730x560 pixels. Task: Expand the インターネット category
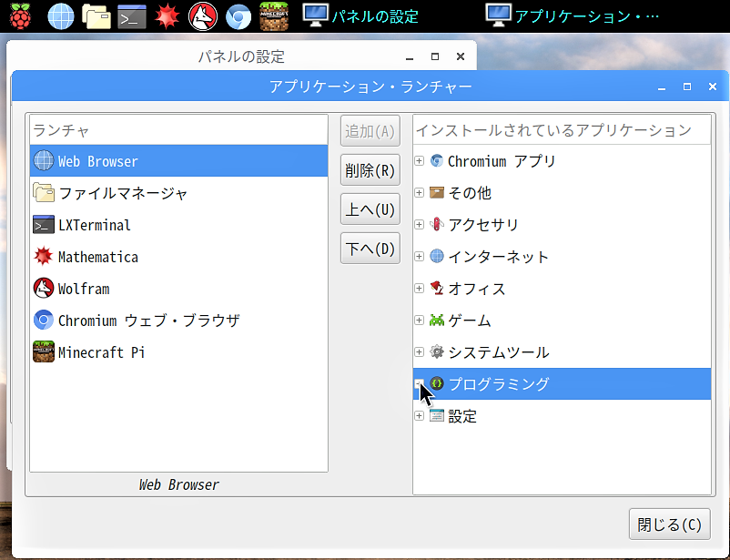[x=419, y=256]
